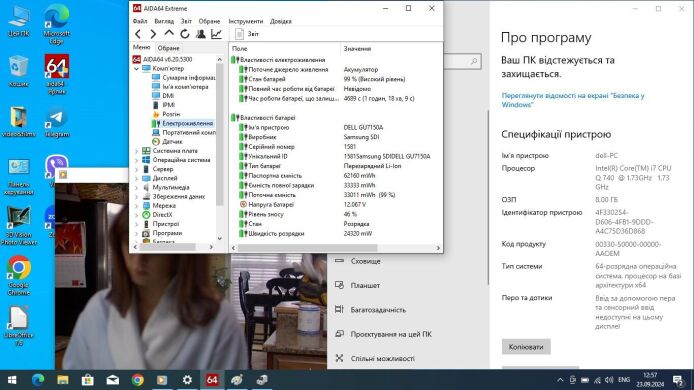Open Microsoft Edge desktop shortcut
The height and width of the screenshot is (390, 694).
click(x=57, y=24)
